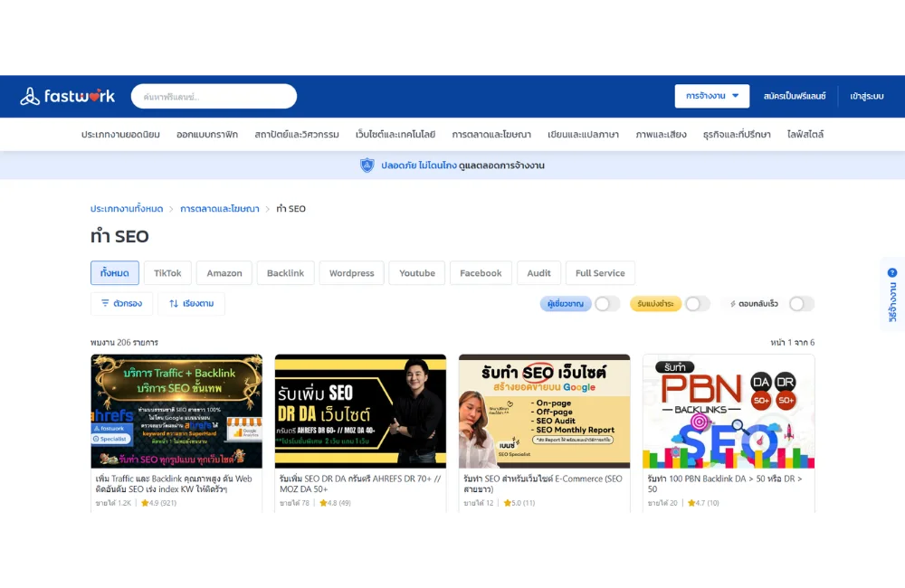Click สมัครเป็นฟรีแลนซ์ freelancer signup link
This screenshot has width=905, height=588.
point(795,96)
